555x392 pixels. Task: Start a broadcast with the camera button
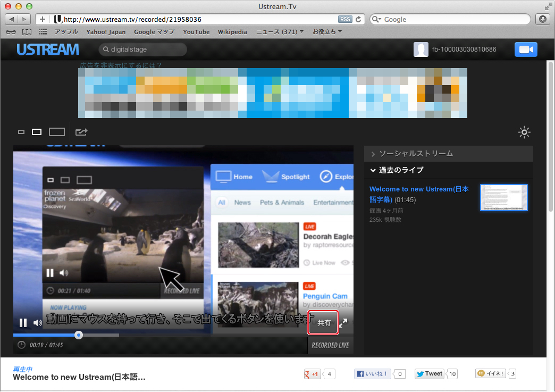526,49
